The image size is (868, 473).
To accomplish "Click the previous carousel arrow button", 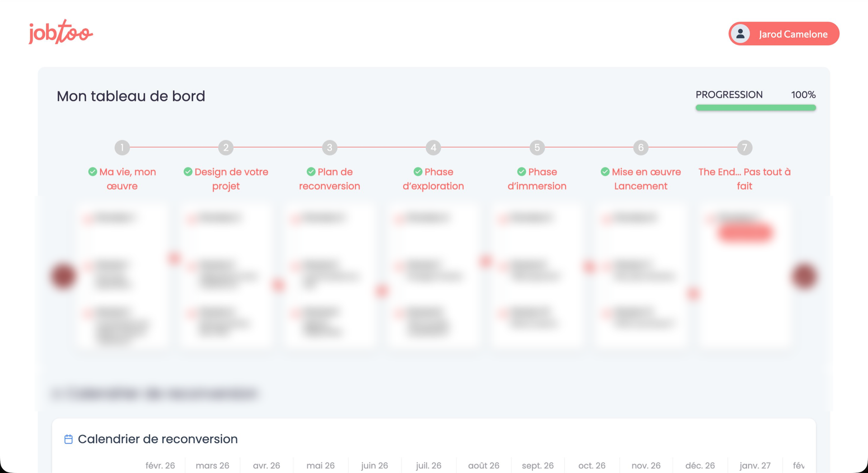I will coord(63,276).
